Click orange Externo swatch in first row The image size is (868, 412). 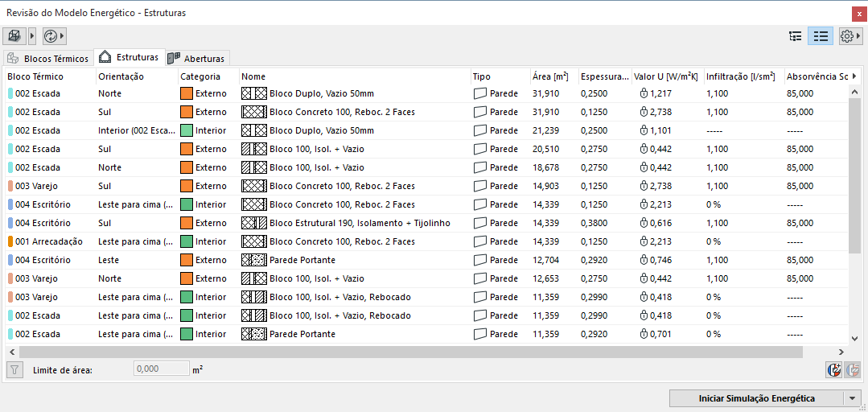coord(187,93)
